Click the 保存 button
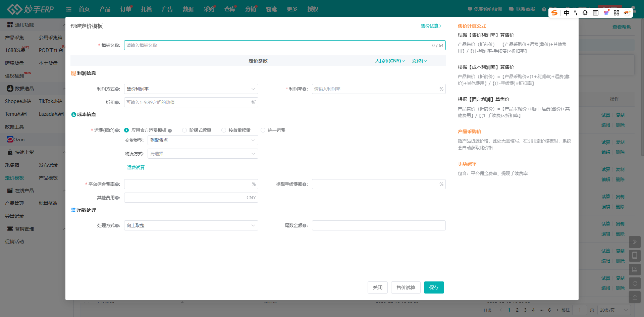Image resolution: width=644 pixels, height=317 pixels. 434,287
